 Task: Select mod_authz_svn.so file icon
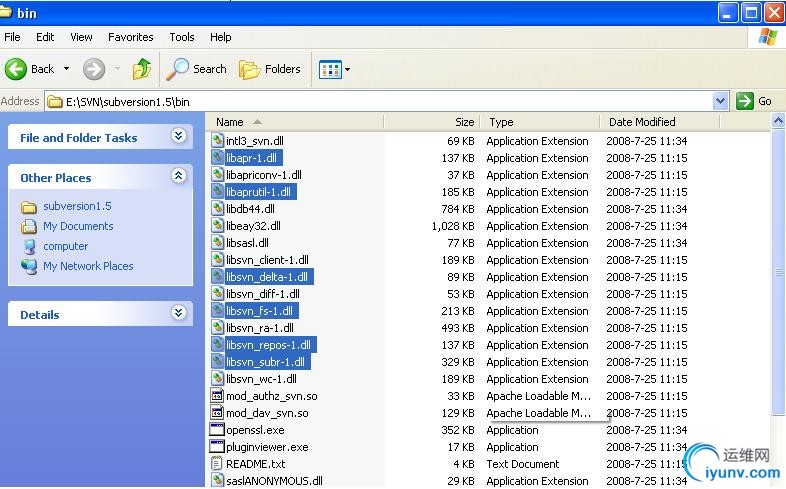(217, 396)
